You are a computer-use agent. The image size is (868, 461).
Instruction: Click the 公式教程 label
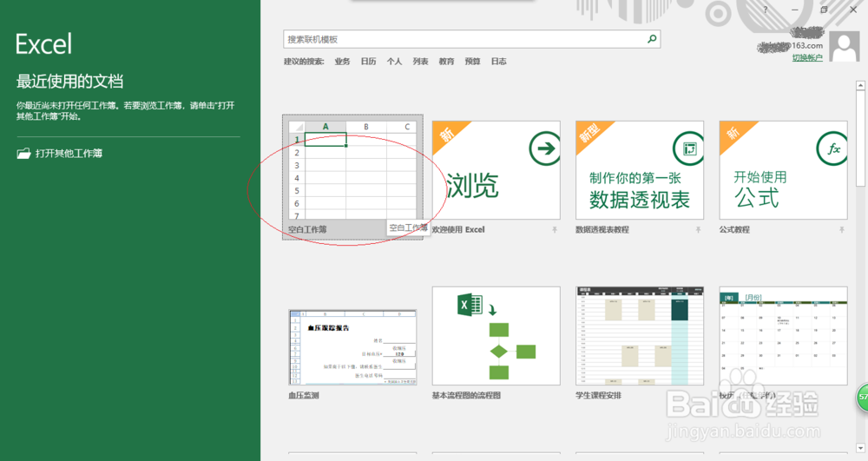(734, 230)
